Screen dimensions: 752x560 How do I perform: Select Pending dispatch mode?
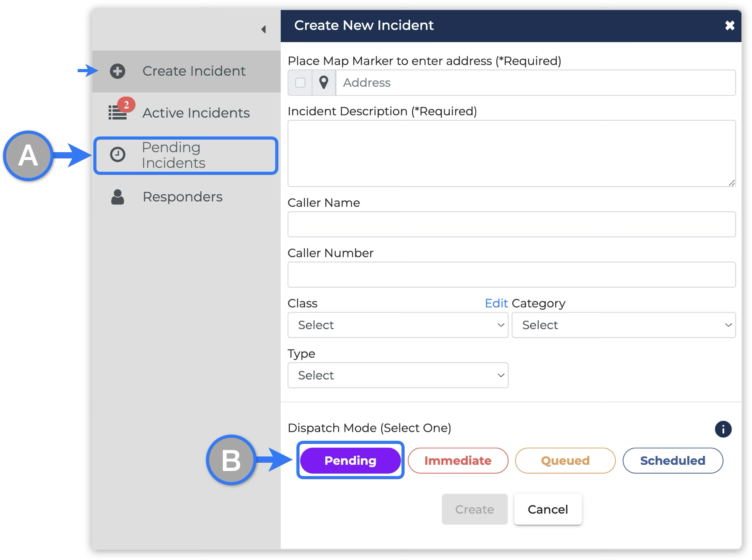350,460
